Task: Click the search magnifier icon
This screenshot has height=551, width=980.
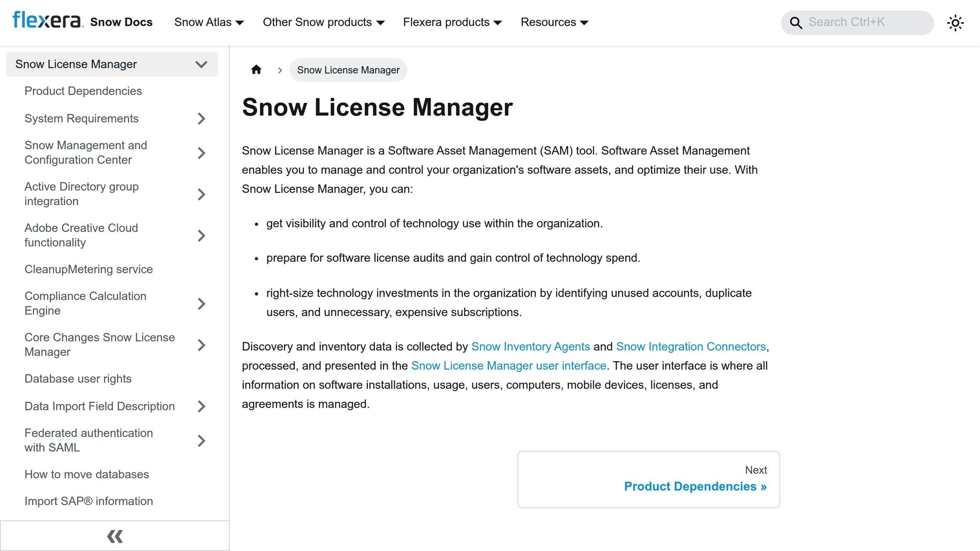Action: coord(796,22)
